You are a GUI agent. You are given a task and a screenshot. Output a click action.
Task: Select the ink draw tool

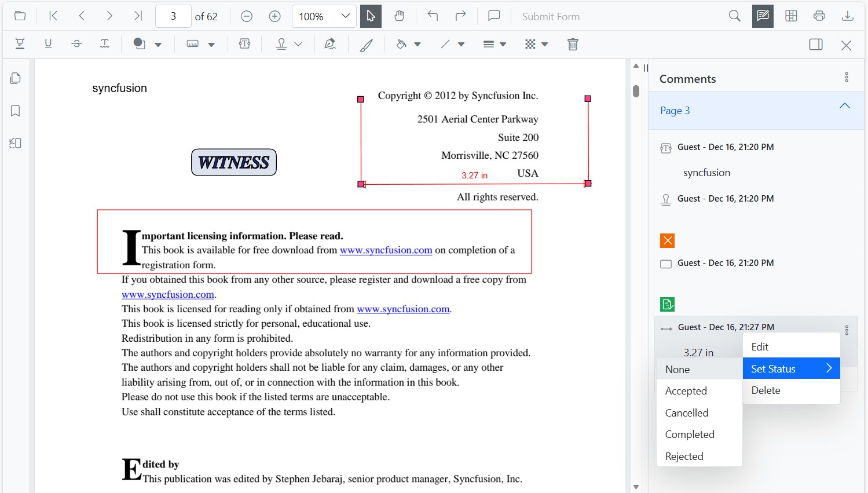(x=366, y=43)
